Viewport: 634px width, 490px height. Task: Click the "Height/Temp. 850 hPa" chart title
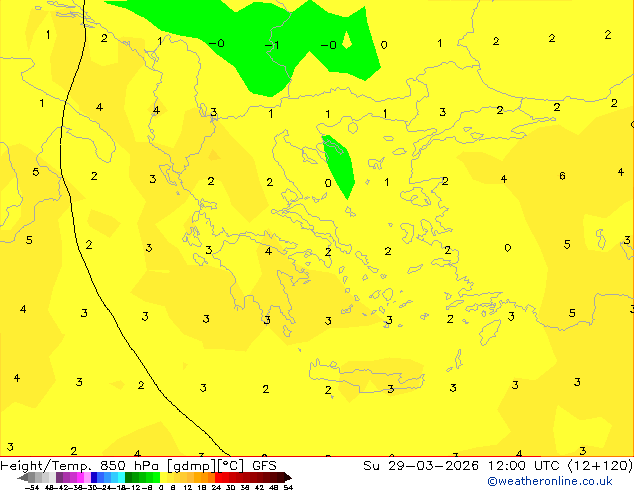(x=79, y=466)
